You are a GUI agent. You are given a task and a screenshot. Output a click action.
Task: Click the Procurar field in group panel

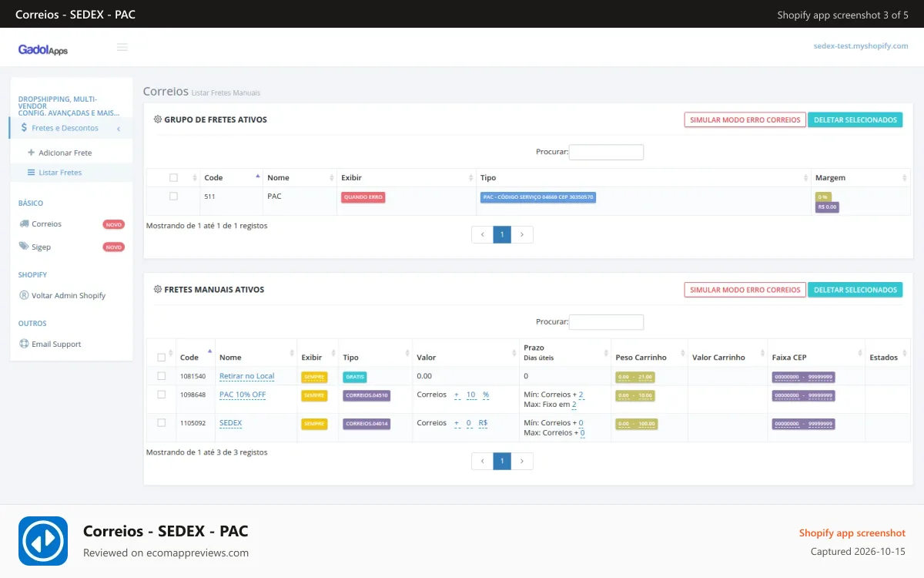click(606, 152)
